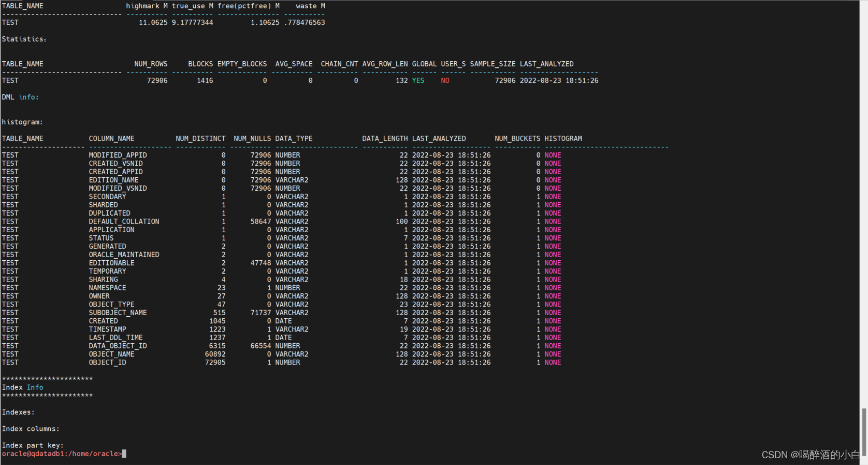The height and width of the screenshot is (465, 868).
Task: Select the column name "SUBOBJECT_NAME"
Action: pyautogui.click(x=118, y=313)
